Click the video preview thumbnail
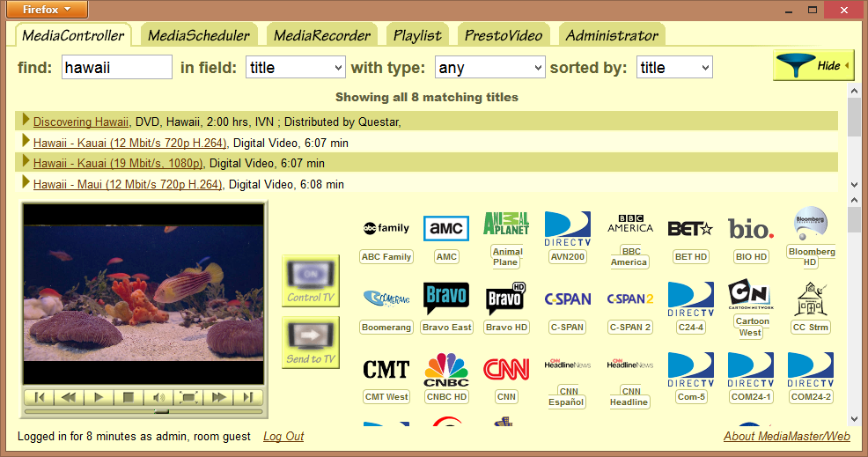 [x=143, y=293]
